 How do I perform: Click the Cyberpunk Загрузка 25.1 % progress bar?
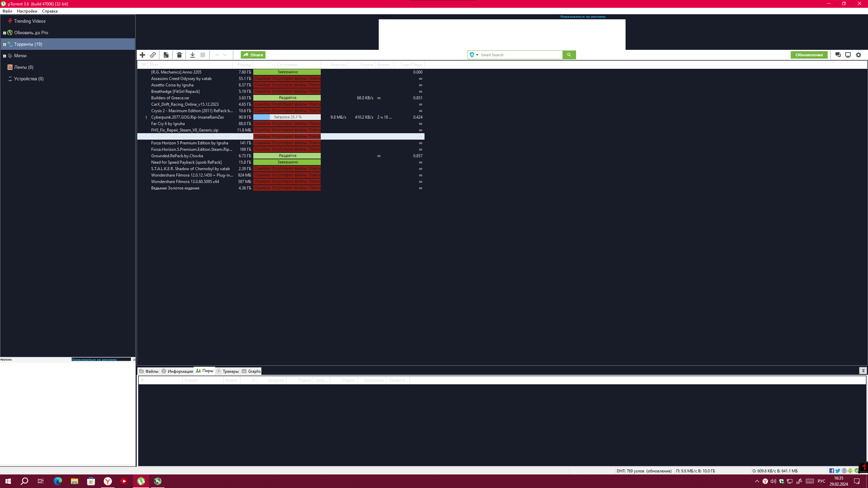(x=287, y=117)
